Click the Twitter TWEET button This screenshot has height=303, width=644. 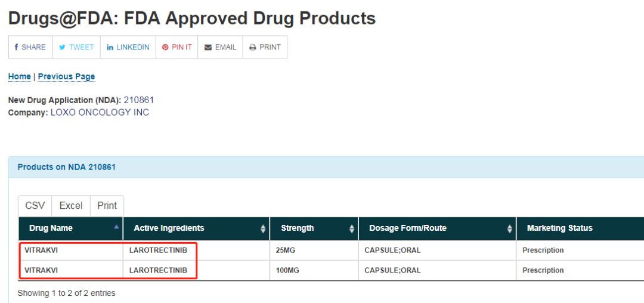click(76, 47)
